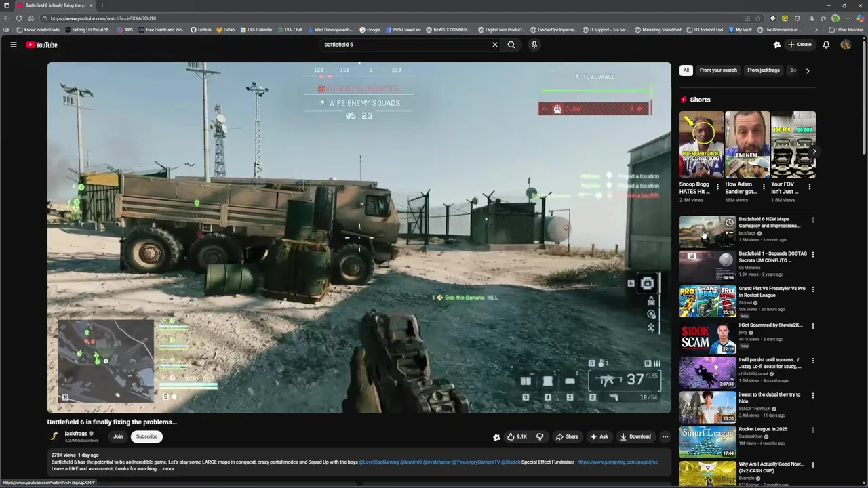Open options menu for Snoop Dogg short
Image resolution: width=868 pixels, height=488 pixels.
(x=718, y=187)
